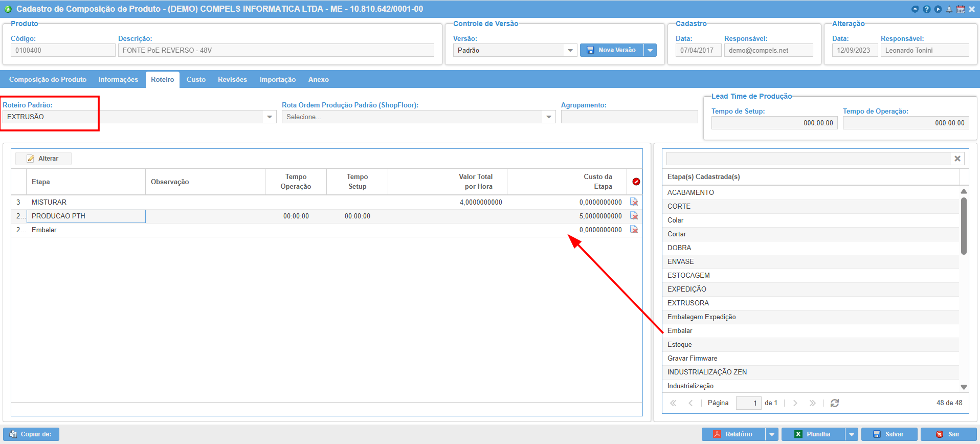Select ACABAMENTO in registered stages

coord(811,192)
